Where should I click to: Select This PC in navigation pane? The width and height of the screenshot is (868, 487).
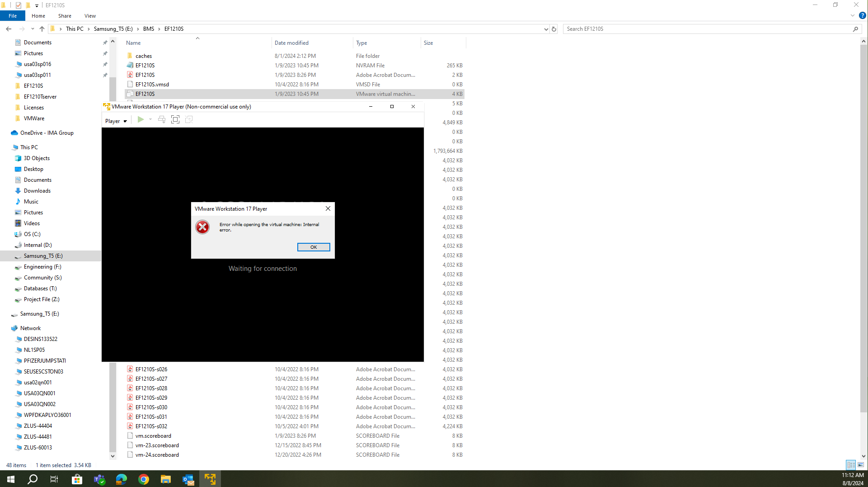pos(29,147)
